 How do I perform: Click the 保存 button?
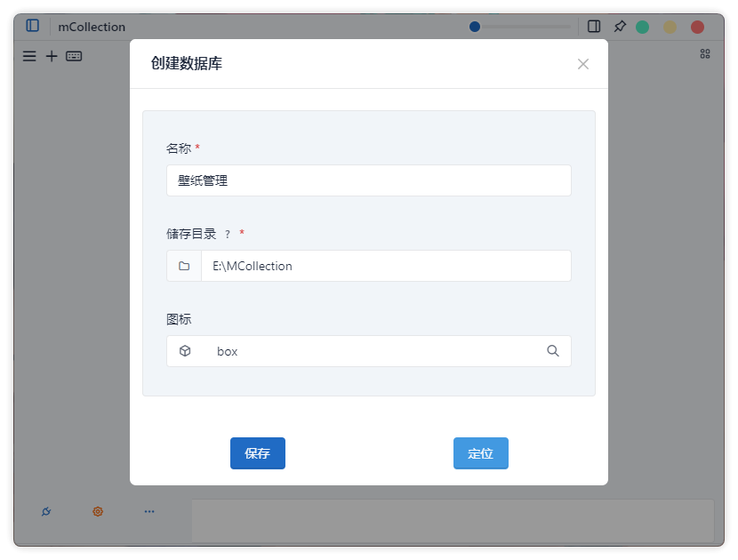(258, 453)
